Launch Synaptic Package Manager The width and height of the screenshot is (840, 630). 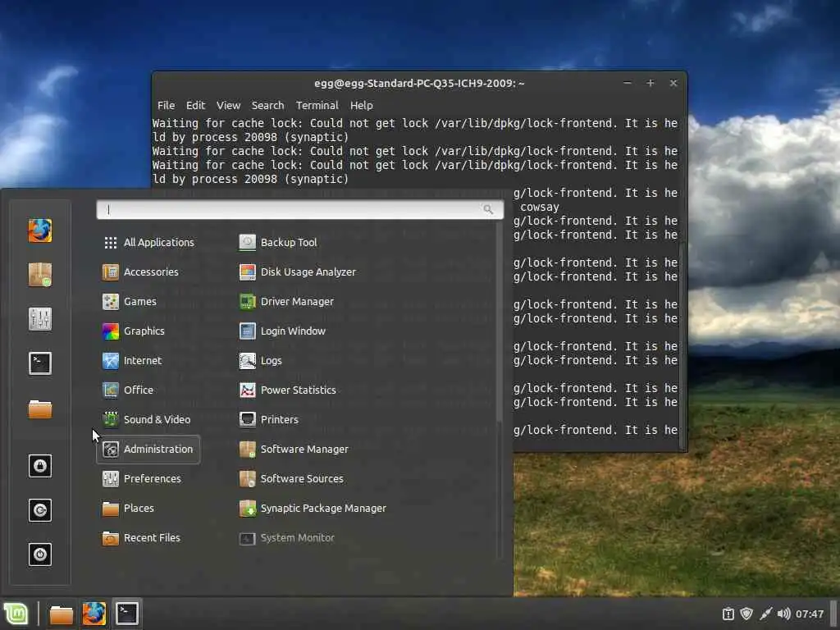pyautogui.click(x=313, y=509)
